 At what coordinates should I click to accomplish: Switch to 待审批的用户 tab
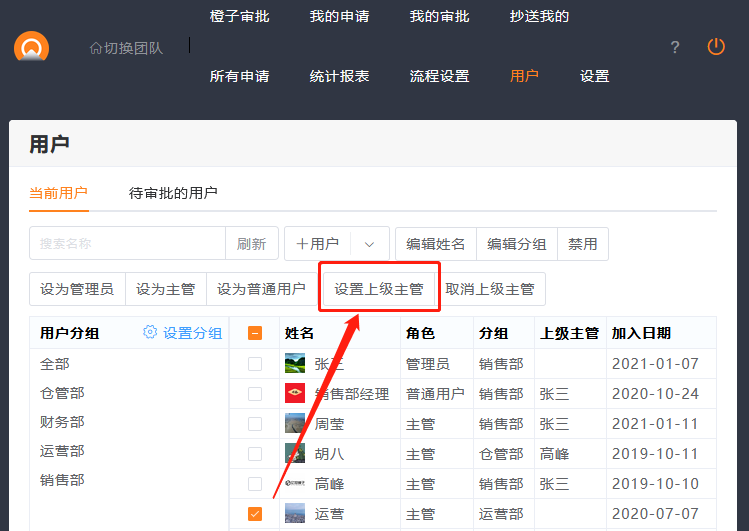click(173, 192)
